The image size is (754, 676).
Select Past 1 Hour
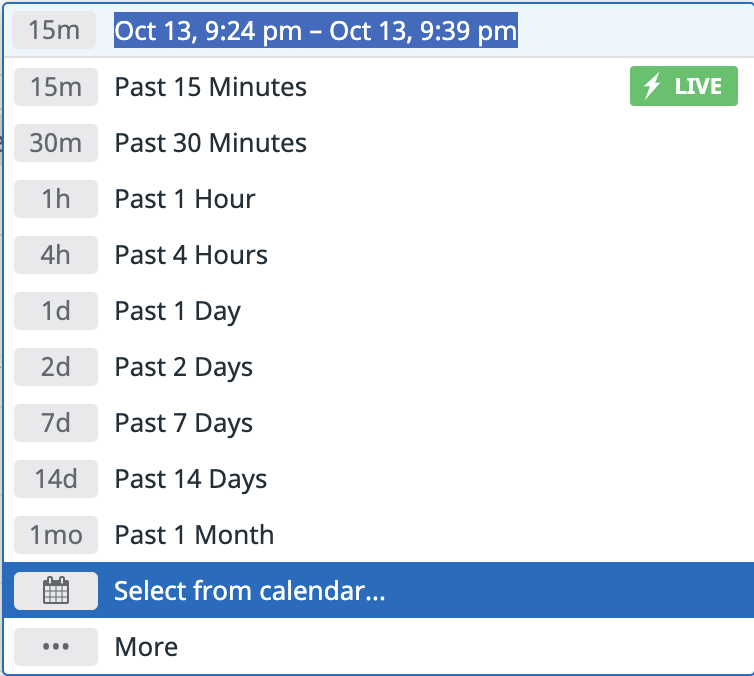coord(378,199)
